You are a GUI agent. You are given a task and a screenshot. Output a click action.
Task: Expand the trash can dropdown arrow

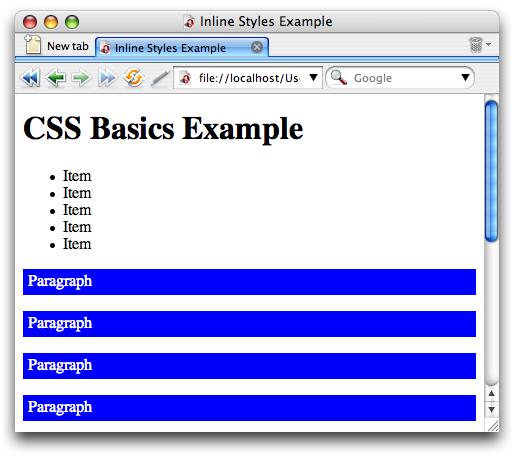[488, 44]
